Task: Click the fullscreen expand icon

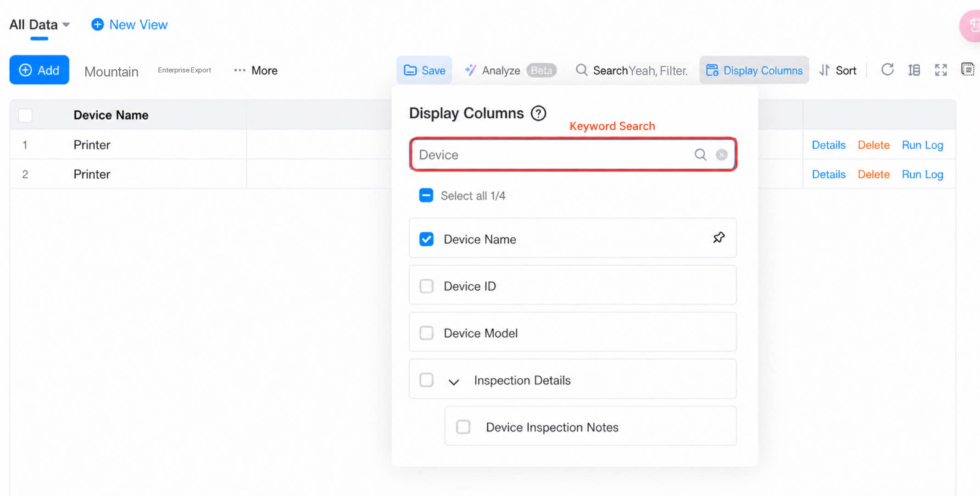Action: click(941, 70)
